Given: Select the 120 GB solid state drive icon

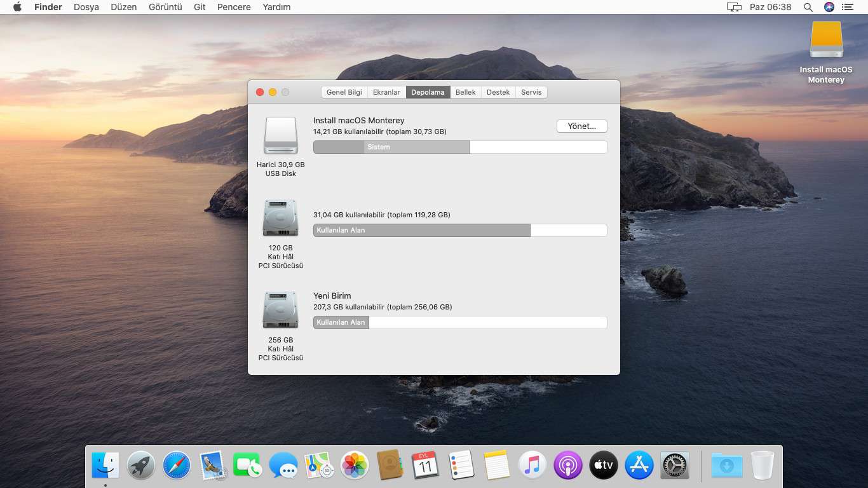Looking at the screenshot, I should pyautogui.click(x=280, y=218).
